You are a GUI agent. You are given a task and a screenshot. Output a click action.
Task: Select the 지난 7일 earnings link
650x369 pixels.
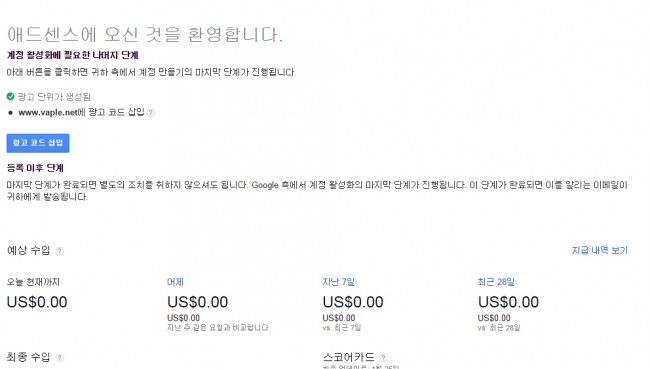click(x=338, y=282)
